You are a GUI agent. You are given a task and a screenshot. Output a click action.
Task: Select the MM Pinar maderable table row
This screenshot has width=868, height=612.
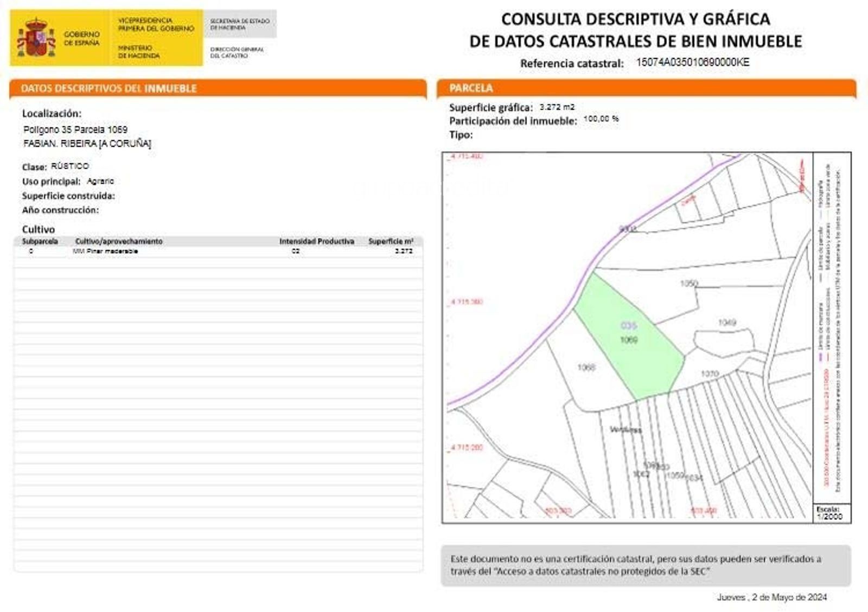point(217,251)
